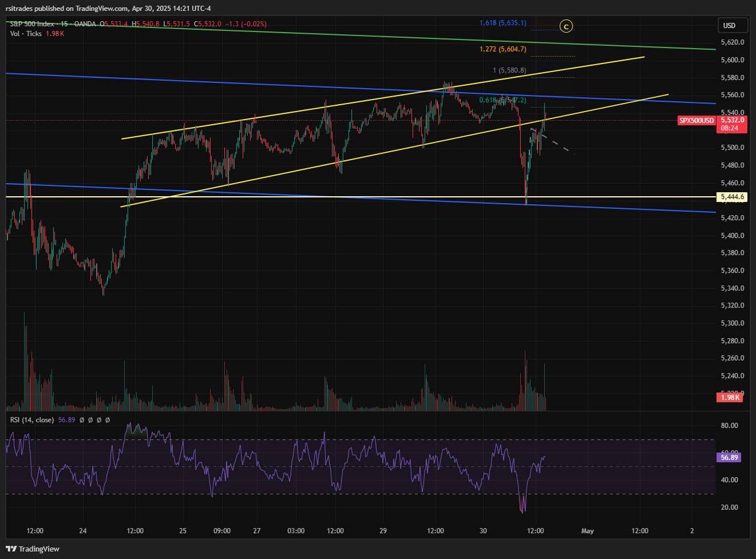The height and width of the screenshot is (559, 756).
Task: Click the 56.89 RSI value tag on axis
Action: 729,458
